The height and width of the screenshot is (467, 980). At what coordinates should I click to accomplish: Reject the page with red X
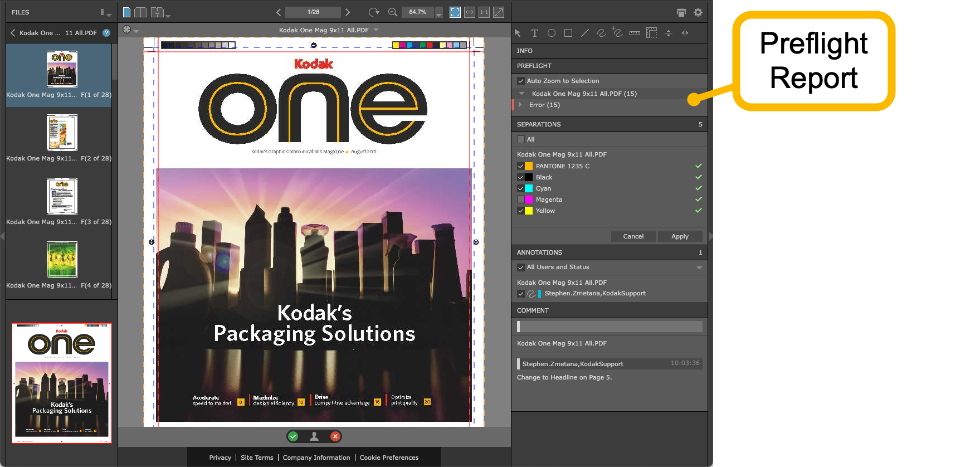coord(335,436)
